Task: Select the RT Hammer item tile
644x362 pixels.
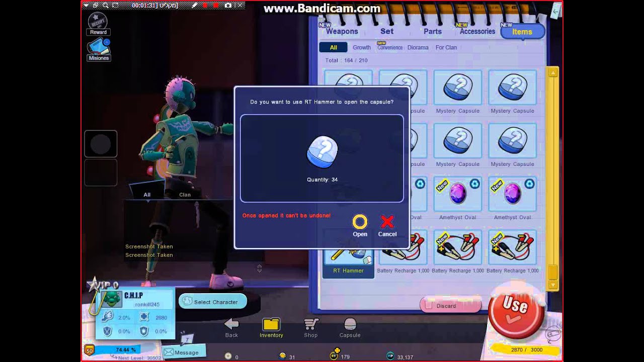Action: pos(348,253)
